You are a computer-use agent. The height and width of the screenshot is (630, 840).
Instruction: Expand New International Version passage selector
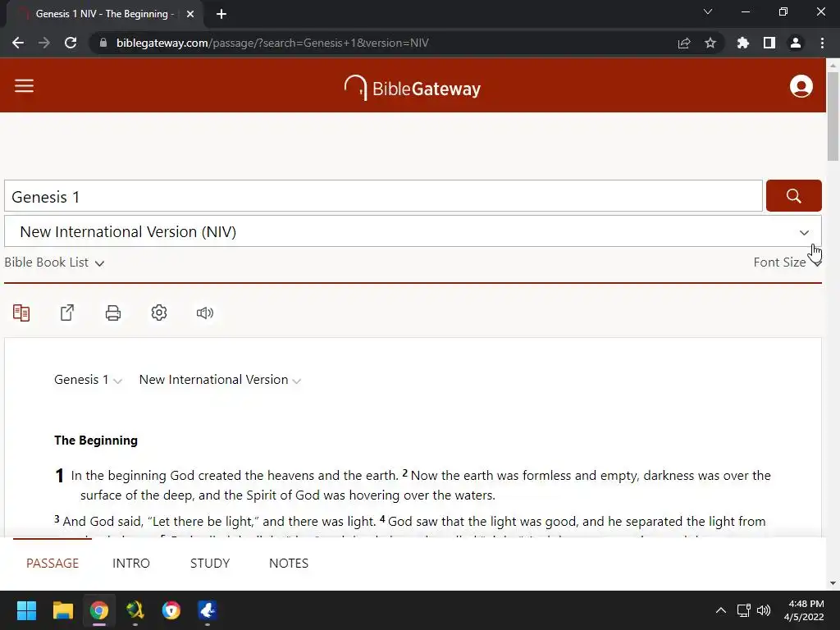tap(220, 380)
